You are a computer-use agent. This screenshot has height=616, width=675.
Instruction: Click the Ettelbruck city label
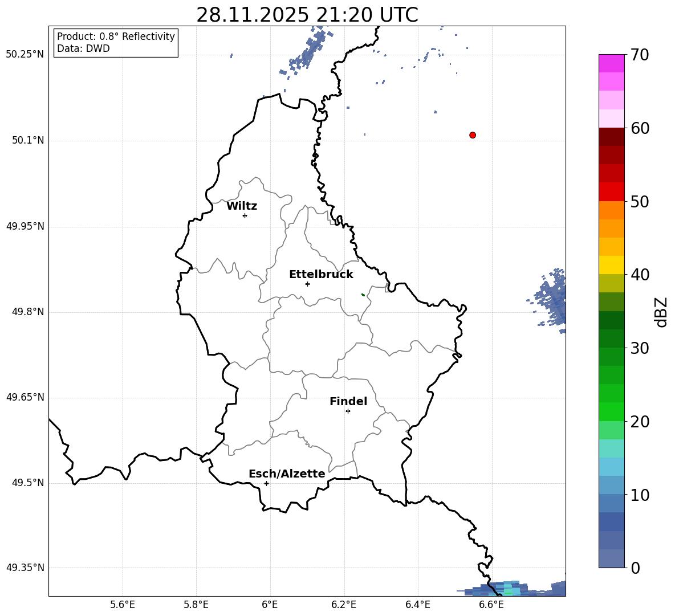(x=321, y=275)
